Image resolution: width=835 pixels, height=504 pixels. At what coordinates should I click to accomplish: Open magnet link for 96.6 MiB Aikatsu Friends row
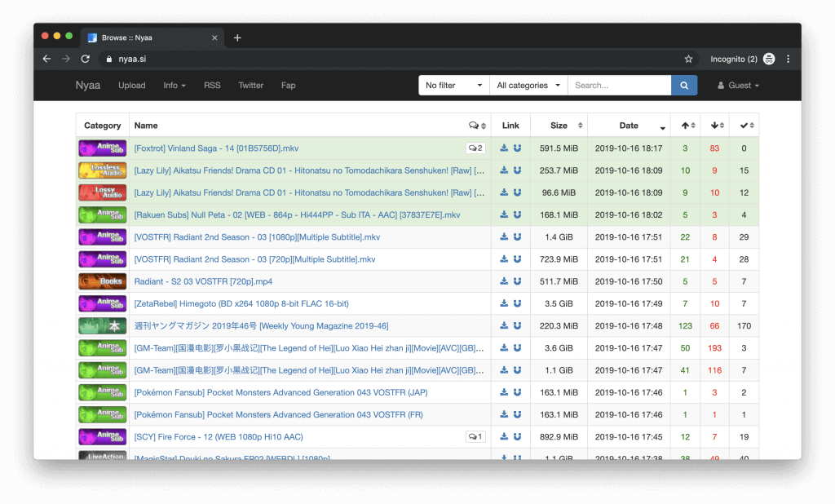pyautogui.click(x=517, y=192)
